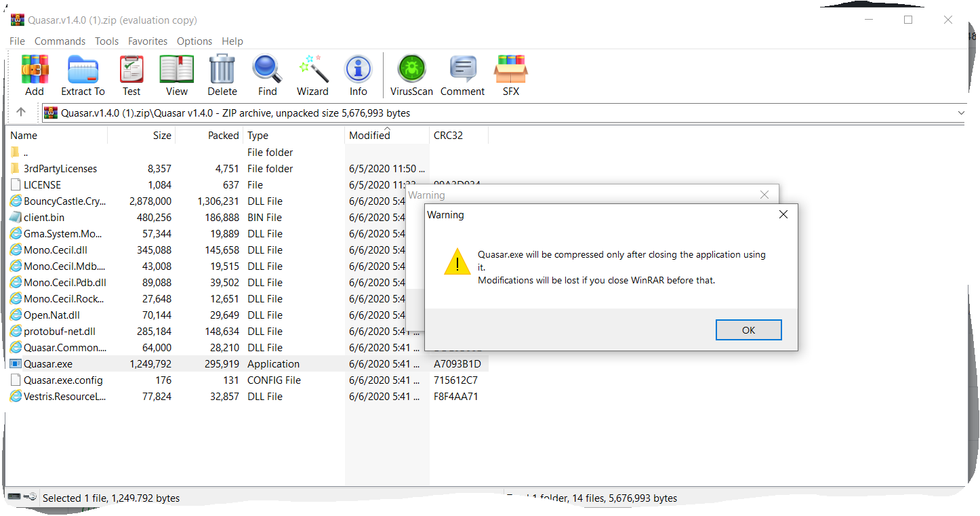Click the parent folder '..' icon
Screen dimensions: 980x516
pos(16,153)
